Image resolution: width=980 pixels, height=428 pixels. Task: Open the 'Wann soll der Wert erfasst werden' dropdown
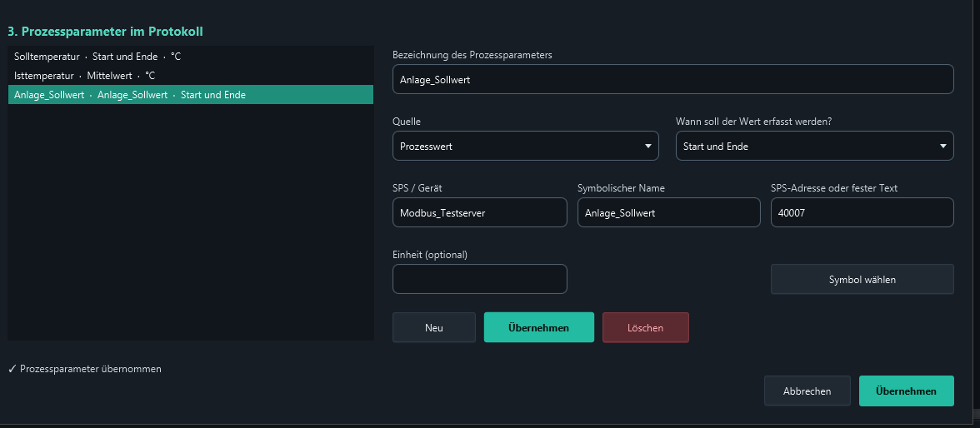point(814,147)
